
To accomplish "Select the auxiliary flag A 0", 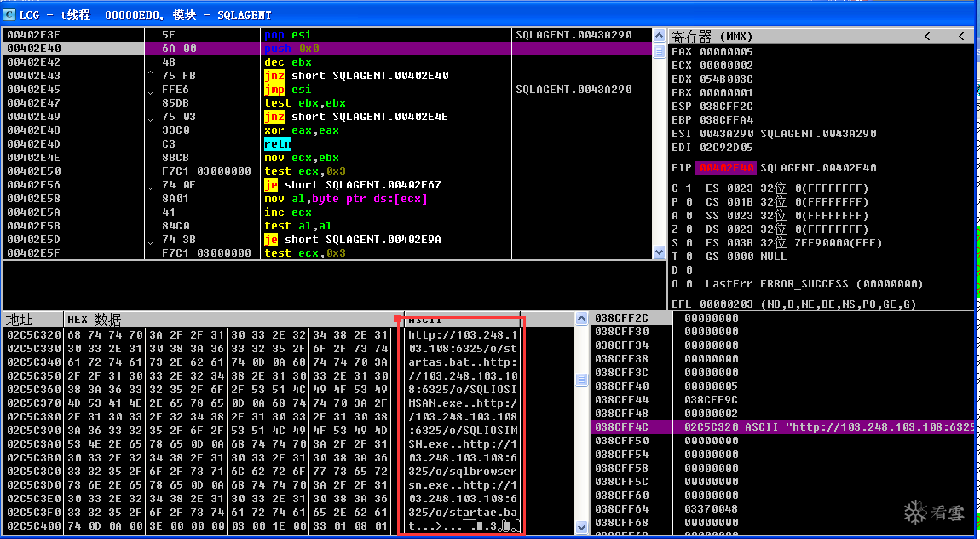I will click(x=682, y=216).
